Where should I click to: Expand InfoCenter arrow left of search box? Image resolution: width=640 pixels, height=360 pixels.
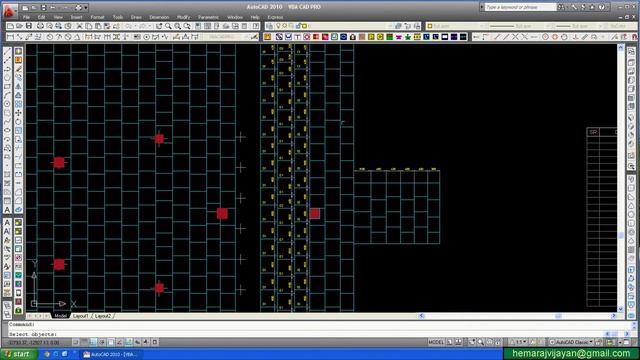482,7
